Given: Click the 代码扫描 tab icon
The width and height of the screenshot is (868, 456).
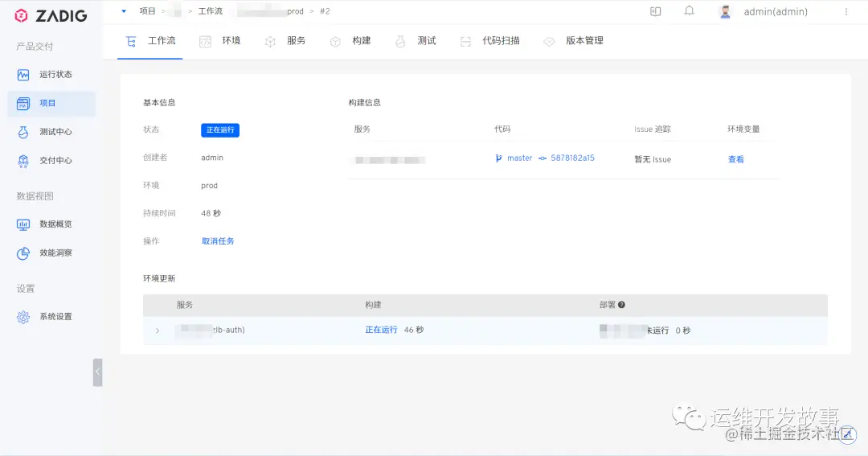Looking at the screenshot, I should coord(465,42).
